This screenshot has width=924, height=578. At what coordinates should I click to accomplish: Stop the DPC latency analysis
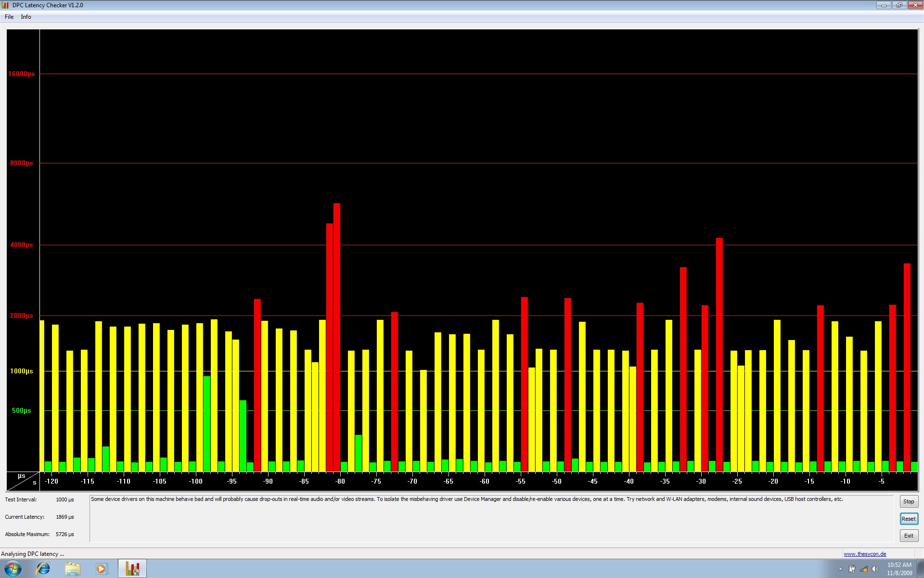click(x=909, y=501)
